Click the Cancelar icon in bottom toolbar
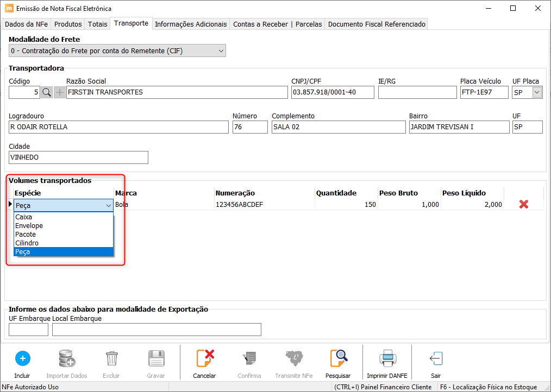This screenshot has height=392, width=551. (x=204, y=358)
